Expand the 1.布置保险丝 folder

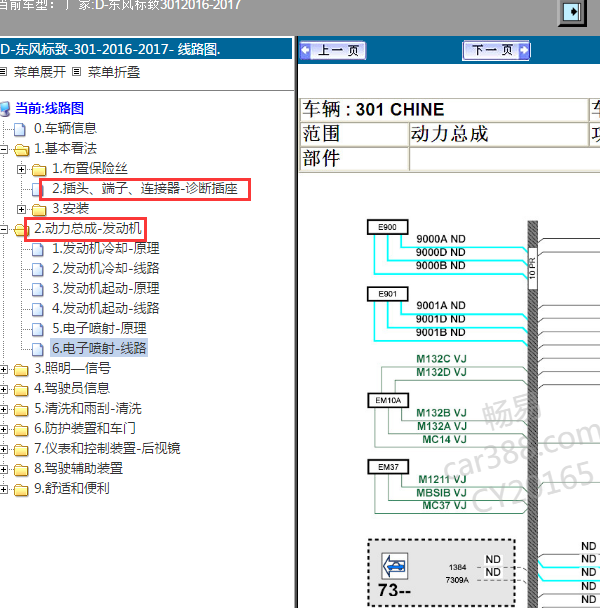click(x=21, y=169)
